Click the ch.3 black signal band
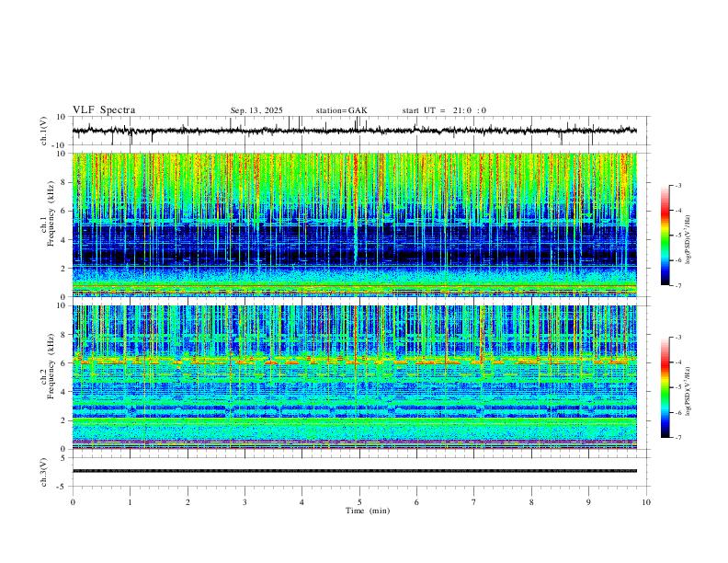728x563 pixels. [x=354, y=471]
